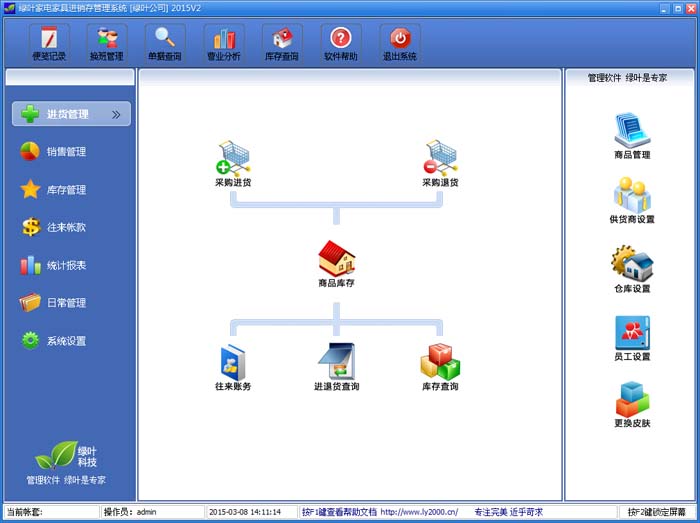Switch to 统计报表 sidebar section

tap(66, 265)
